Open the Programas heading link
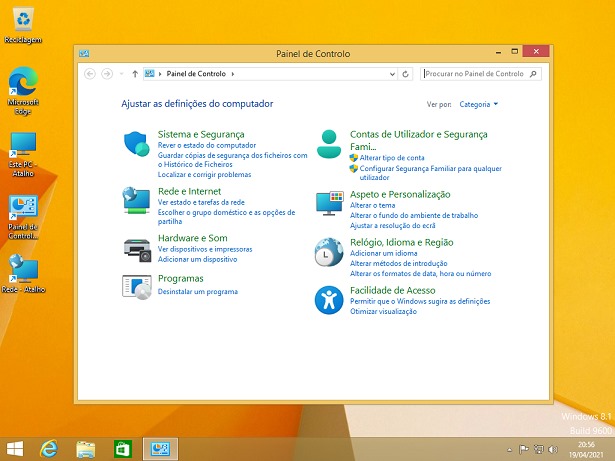Image resolution: width=615 pixels, height=461 pixels. point(180,279)
